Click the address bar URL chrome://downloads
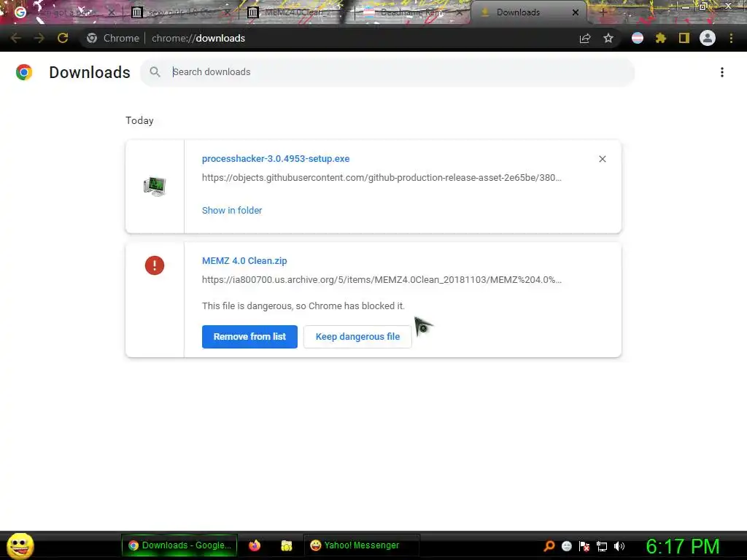Image resolution: width=747 pixels, height=560 pixels. pyautogui.click(x=198, y=38)
